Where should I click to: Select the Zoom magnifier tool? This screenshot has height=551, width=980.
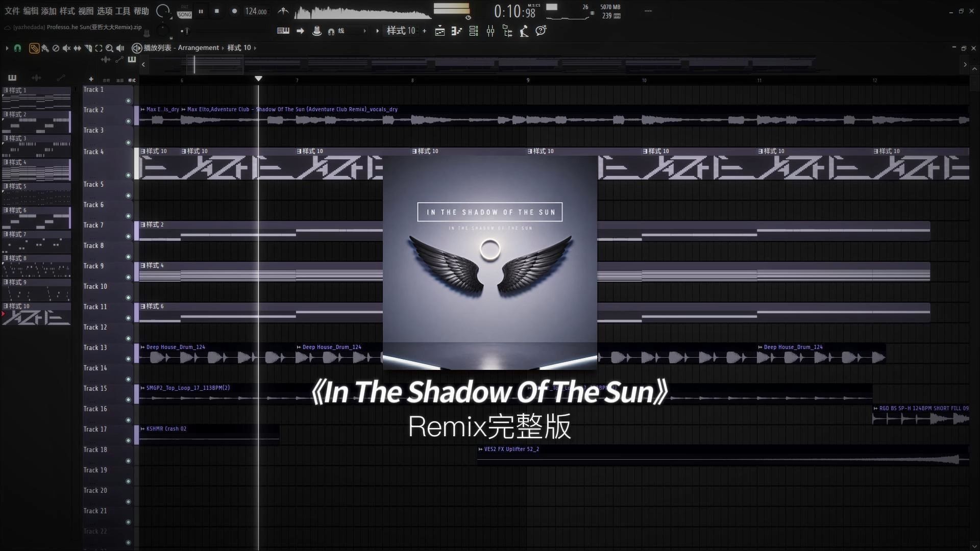coord(109,48)
